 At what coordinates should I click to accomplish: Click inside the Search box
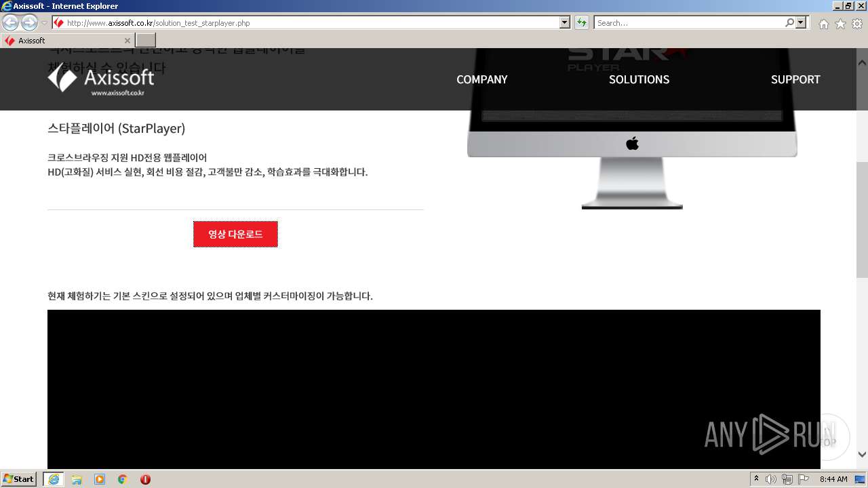point(689,23)
